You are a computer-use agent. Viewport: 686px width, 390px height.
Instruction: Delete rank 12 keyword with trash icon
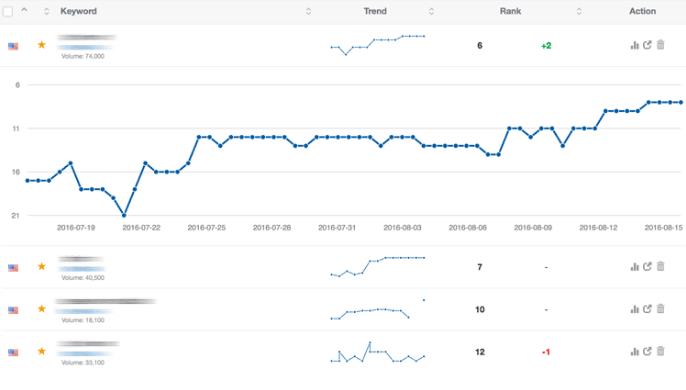661,351
